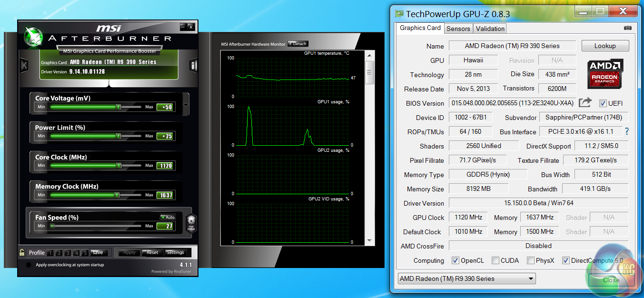Click the Core Voltage slider handle
This screenshot has width=644, height=298.
[118, 107]
